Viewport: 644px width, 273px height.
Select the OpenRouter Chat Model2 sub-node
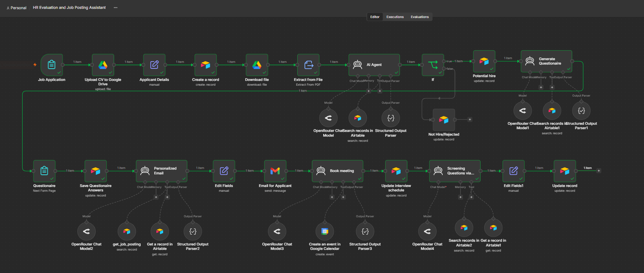87,232
